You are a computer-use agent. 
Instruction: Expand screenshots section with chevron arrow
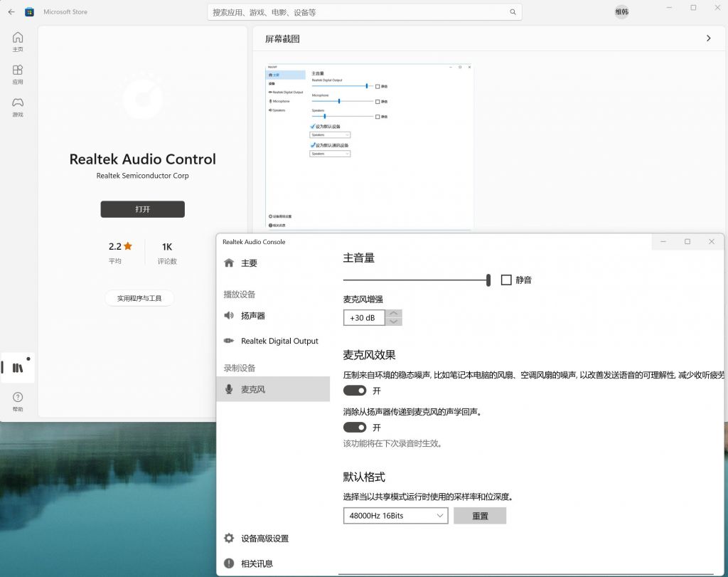click(708, 38)
